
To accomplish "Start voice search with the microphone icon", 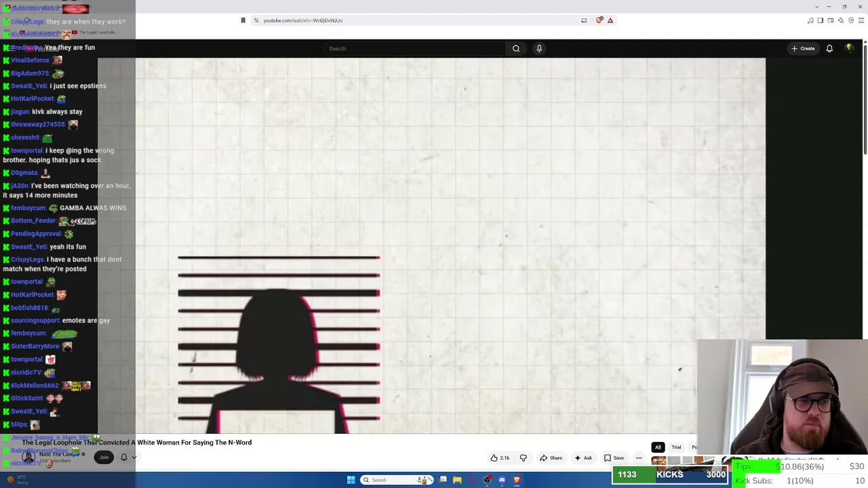I will [539, 48].
